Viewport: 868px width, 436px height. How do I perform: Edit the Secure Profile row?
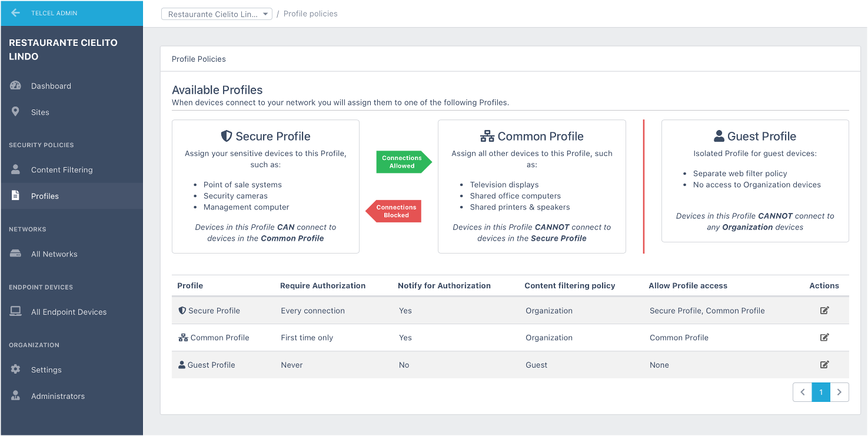(824, 310)
